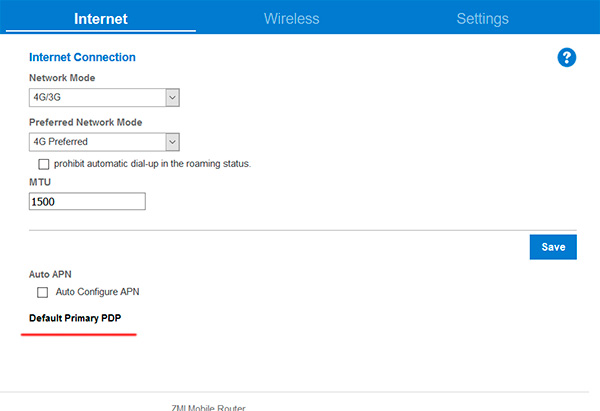Click the Network Mode field label
Viewport: 600px width, 411px height.
(x=62, y=77)
